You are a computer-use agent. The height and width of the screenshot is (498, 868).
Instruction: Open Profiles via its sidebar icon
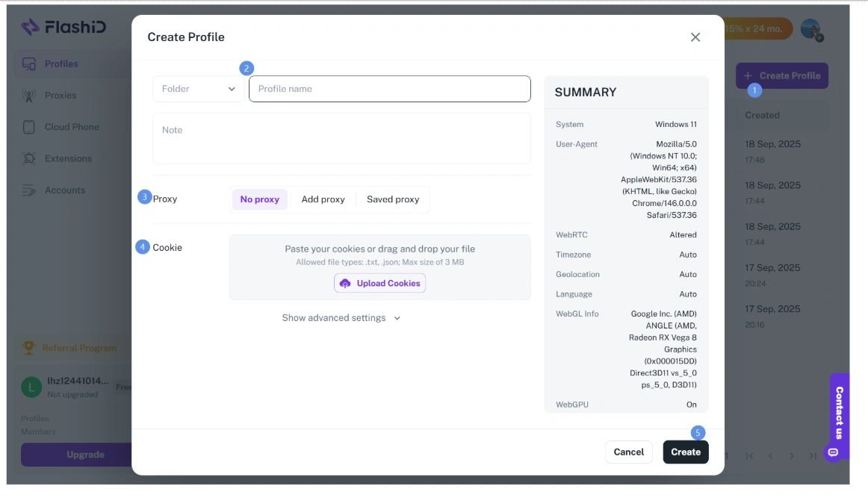29,63
